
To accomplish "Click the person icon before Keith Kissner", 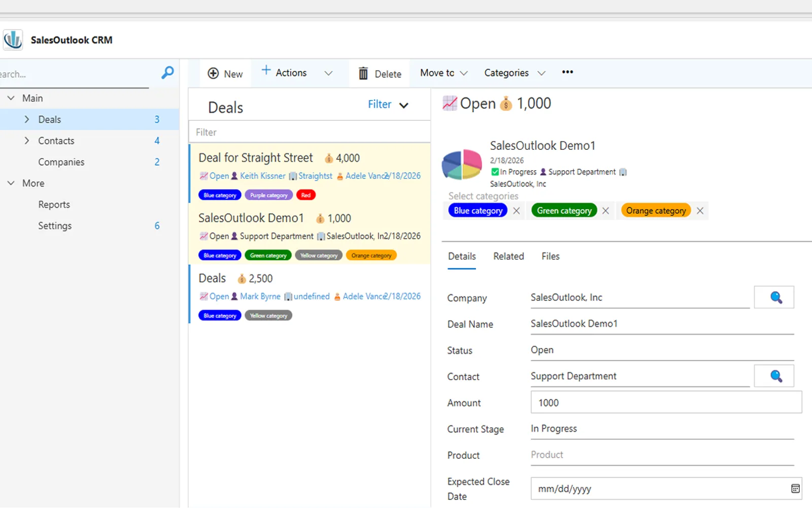I will pyautogui.click(x=234, y=176).
